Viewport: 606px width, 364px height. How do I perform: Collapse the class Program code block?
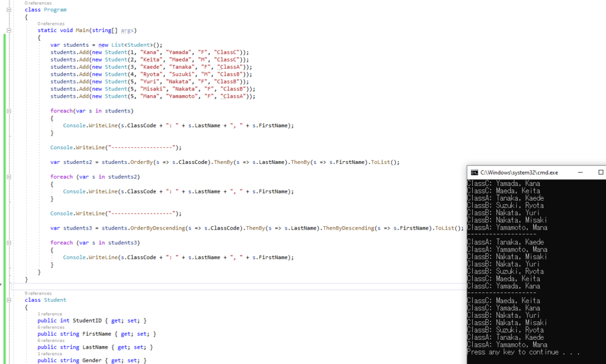pyautogui.click(x=8, y=10)
